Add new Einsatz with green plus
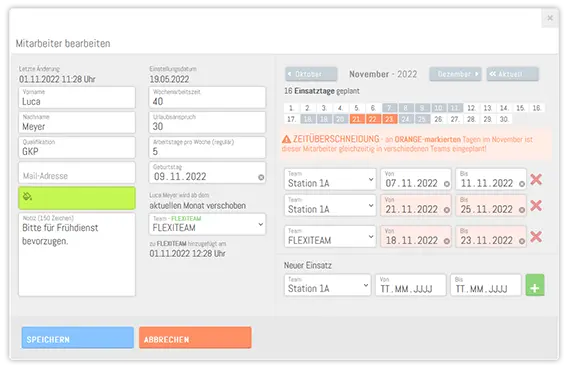 (535, 285)
